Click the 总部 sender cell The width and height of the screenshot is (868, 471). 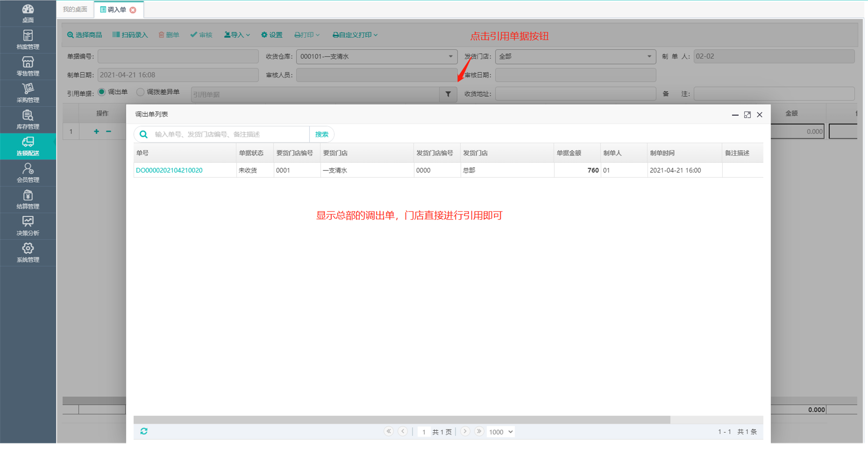point(507,170)
